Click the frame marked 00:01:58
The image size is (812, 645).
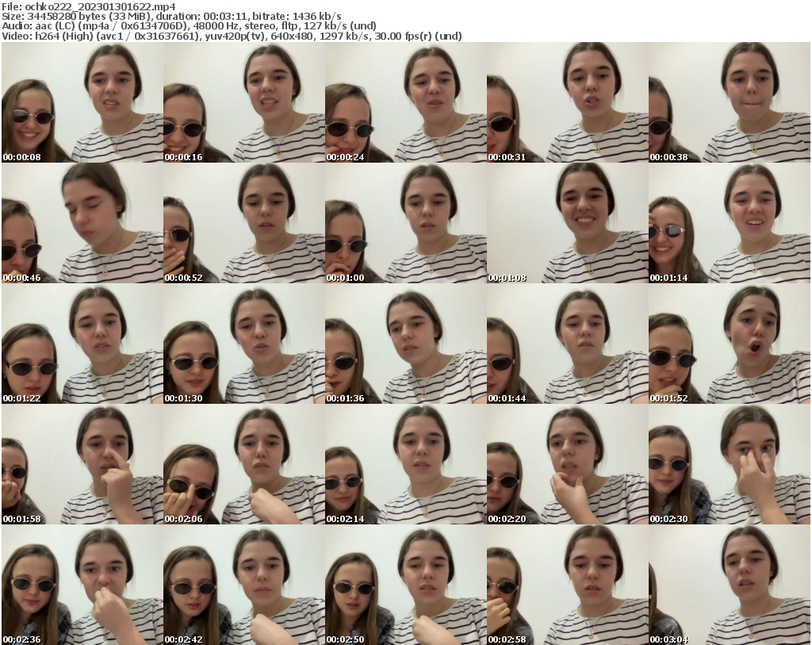pyautogui.click(x=82, y=465)
